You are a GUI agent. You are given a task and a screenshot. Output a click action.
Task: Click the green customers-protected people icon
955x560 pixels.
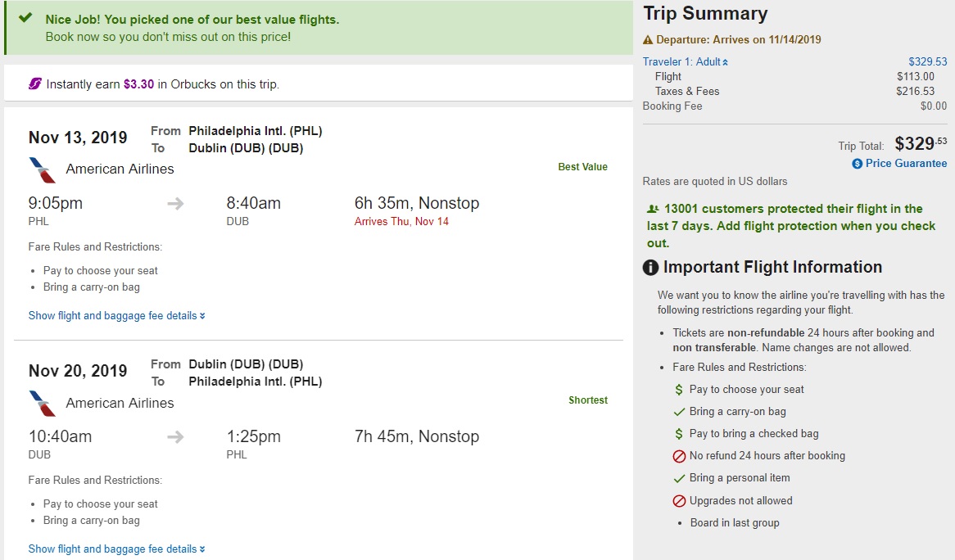point(653,210)
